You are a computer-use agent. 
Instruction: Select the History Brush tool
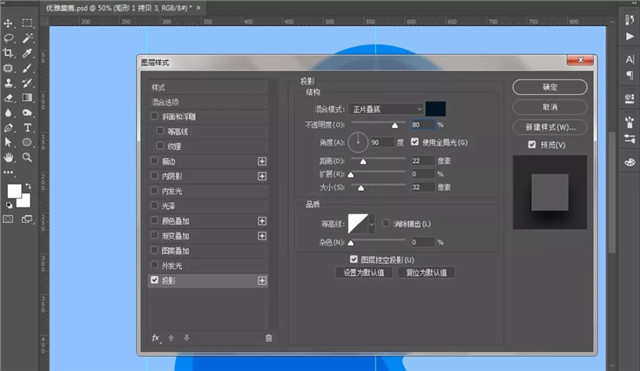pos(27,83)
